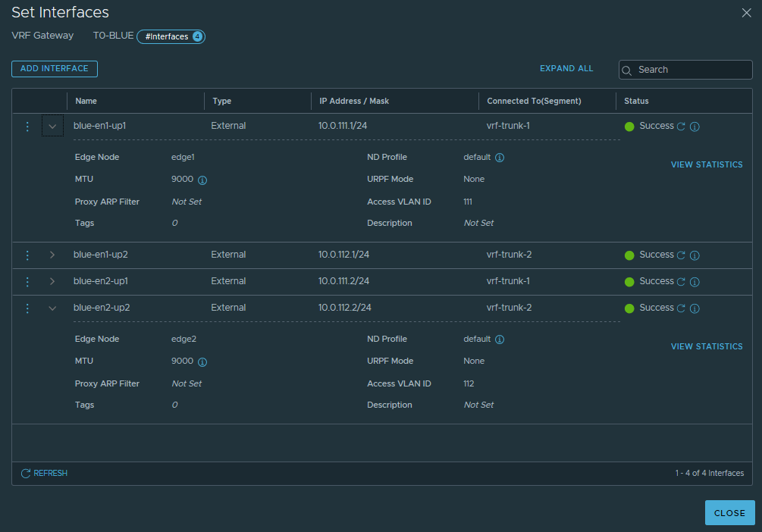Image resolution: width=762 pixels, height=532 pixels.
Task: Refresh the status of blue-en2-up2
Action: [682, 308]
